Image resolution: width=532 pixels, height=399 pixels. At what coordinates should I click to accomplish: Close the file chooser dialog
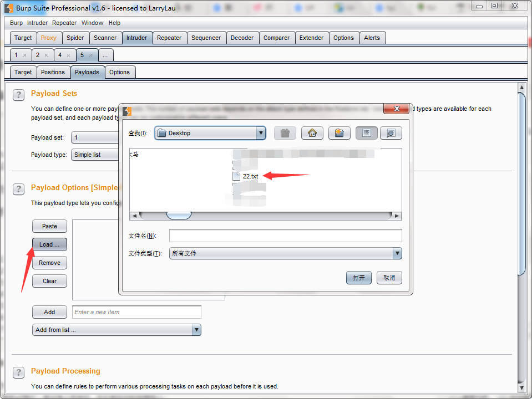pos(396,109)
